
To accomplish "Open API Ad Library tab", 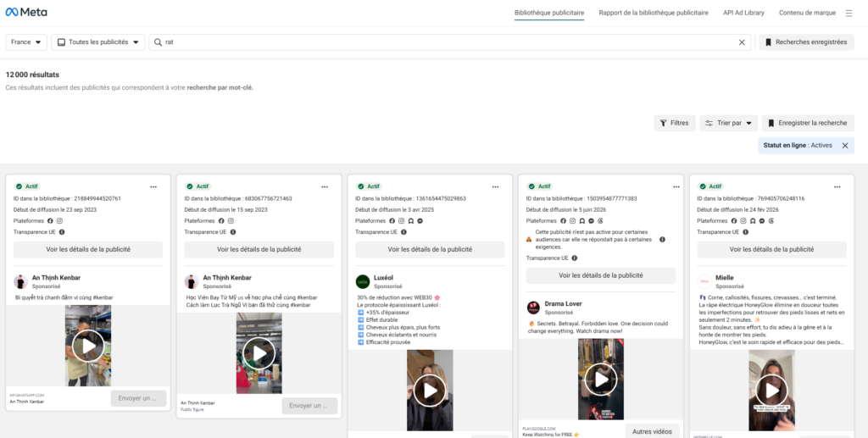I will click(743, 13).
